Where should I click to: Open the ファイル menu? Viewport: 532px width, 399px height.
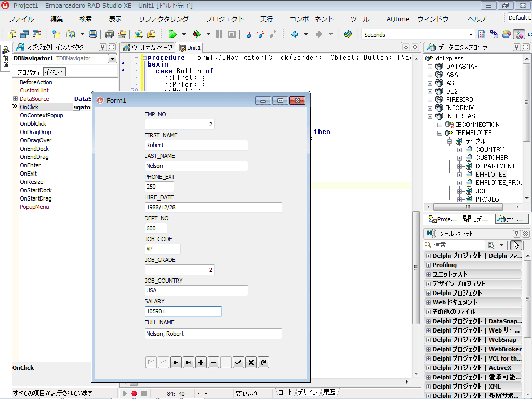(x=21, y=19)
